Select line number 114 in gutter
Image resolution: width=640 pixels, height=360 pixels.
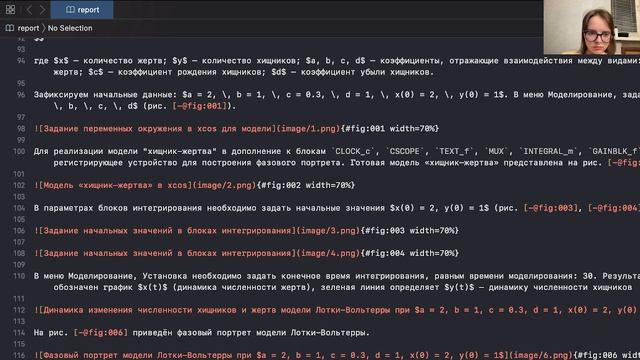[19, 333]
